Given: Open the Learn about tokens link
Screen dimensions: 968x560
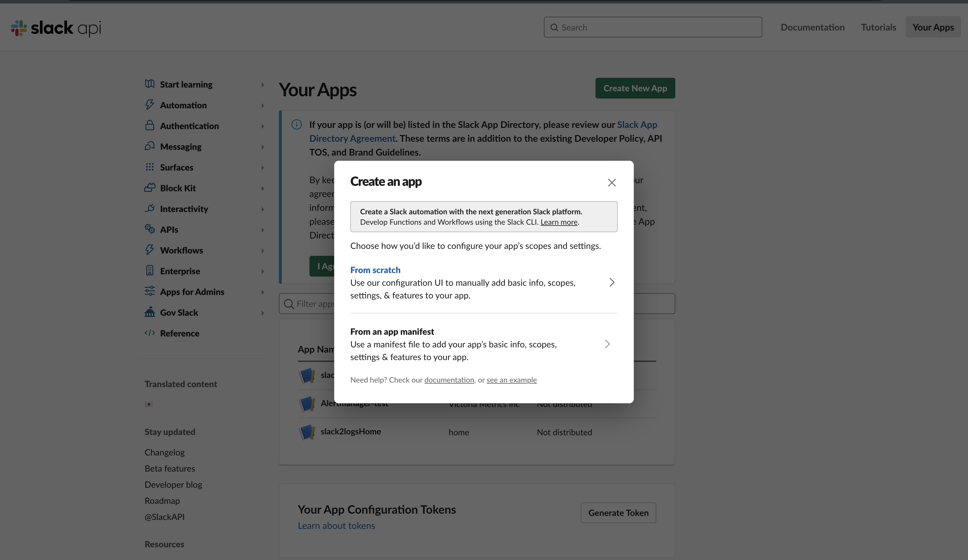Looking at the screenshot, I should coord(336,525).
